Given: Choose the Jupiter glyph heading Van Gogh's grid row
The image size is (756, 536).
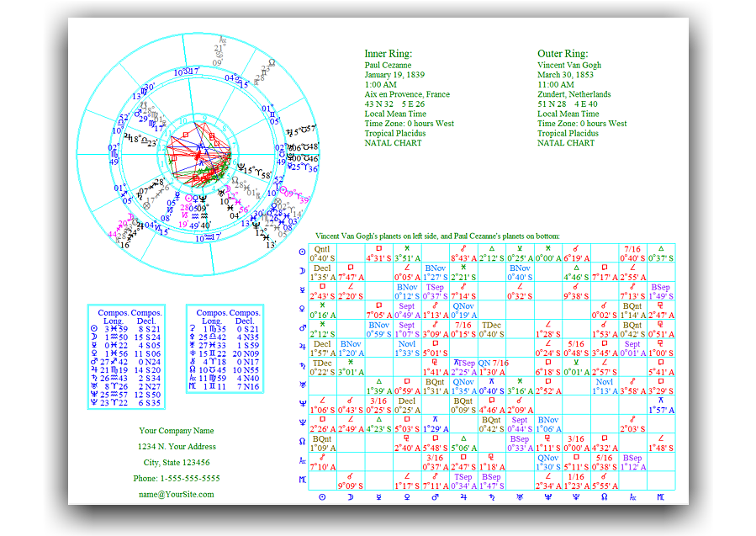Looking at the screenshot, I should coord(302,347).
